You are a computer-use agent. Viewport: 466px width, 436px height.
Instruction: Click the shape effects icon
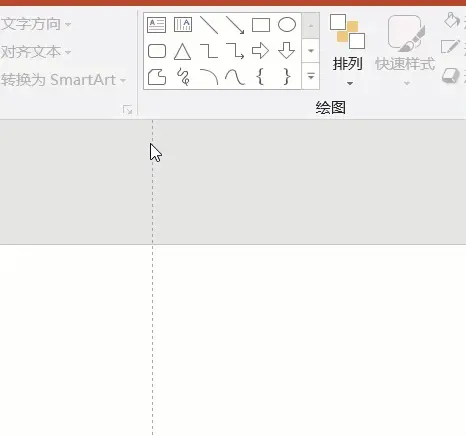click(x=451, y=76)
